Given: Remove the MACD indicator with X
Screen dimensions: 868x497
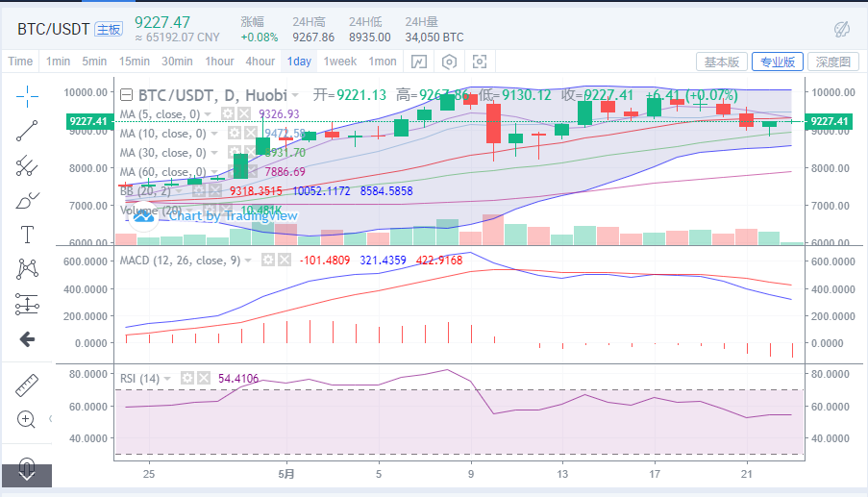Looking at the screenshot, I should click(x=285, y=260).
